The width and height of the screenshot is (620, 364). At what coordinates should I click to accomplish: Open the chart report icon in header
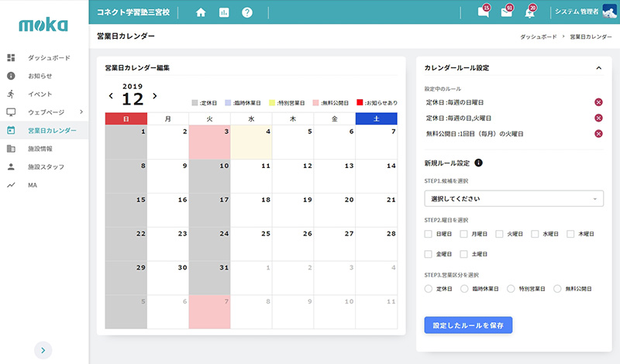[224, 12]
